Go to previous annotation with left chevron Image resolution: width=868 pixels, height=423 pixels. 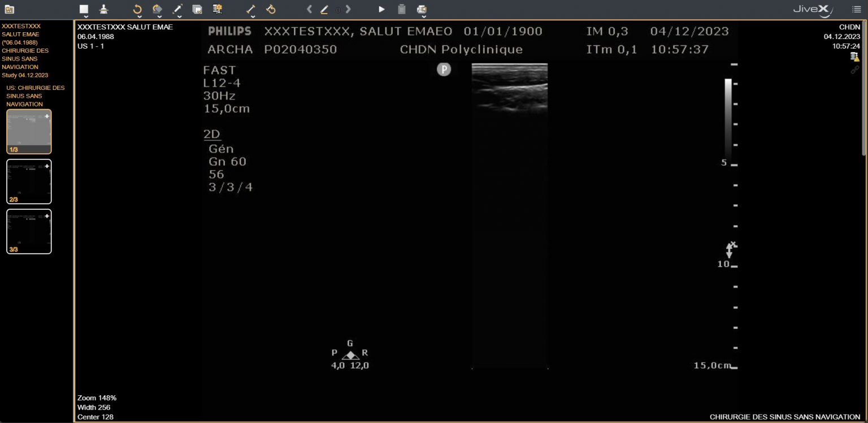tap(309, 9)
